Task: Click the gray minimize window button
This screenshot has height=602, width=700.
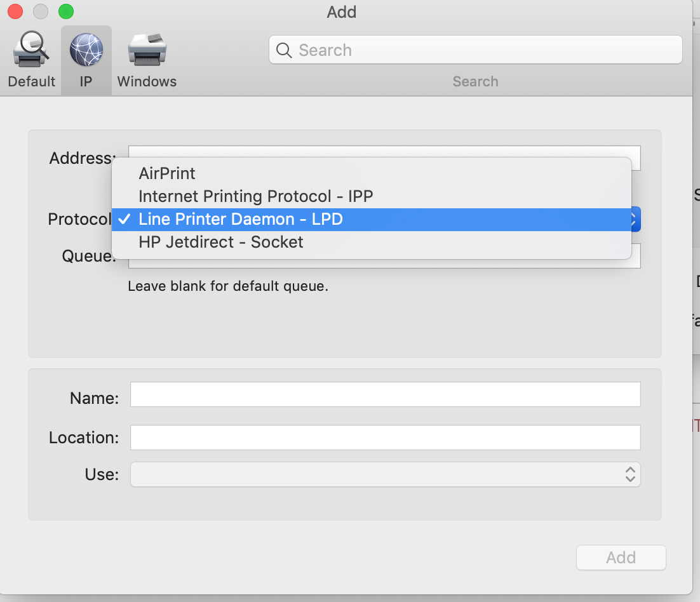Action: click(41, 11)
